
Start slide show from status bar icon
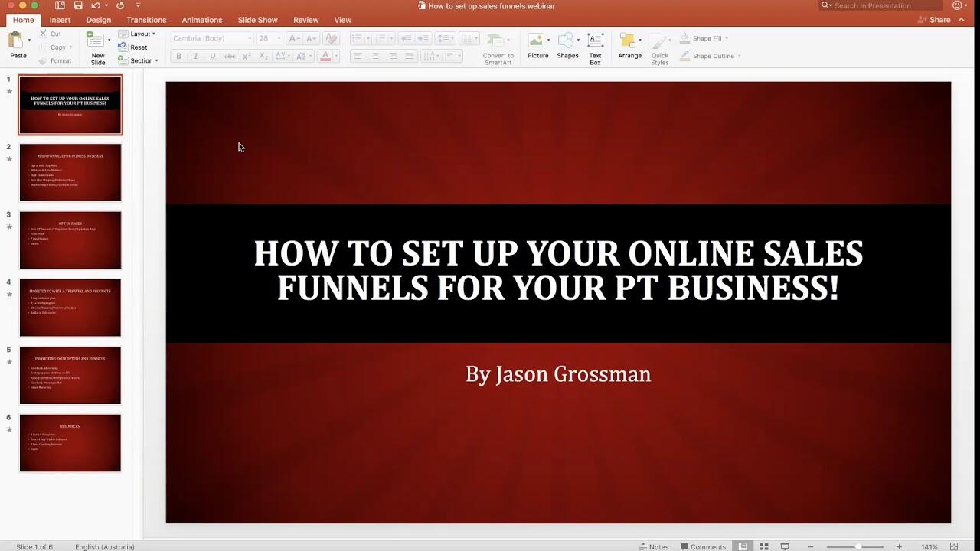(784, 546)
